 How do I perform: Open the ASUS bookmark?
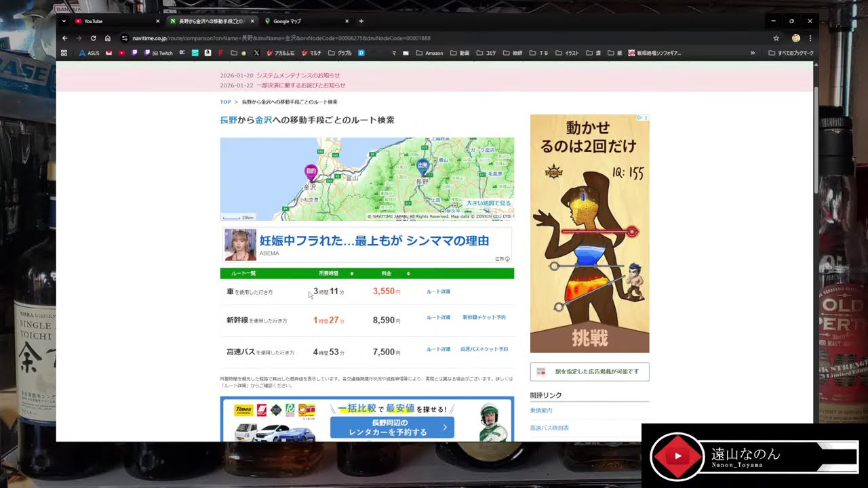pos(89,53)
